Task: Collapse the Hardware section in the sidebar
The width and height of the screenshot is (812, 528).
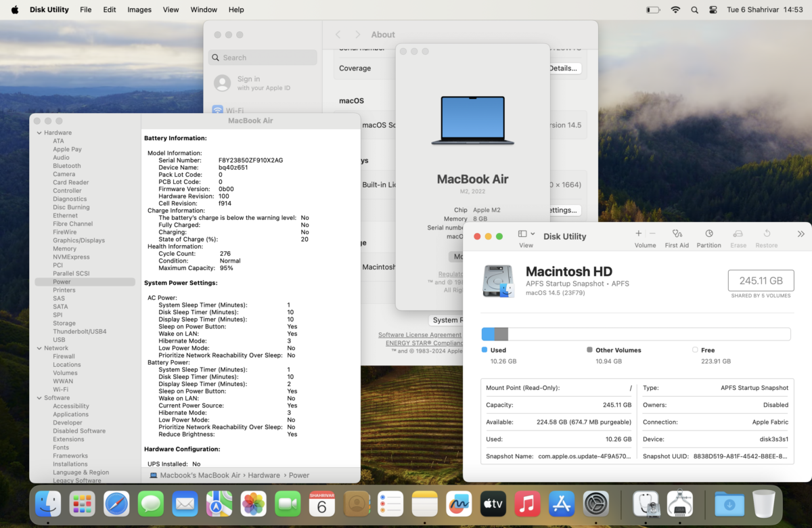Action: [x=39, y=133]
